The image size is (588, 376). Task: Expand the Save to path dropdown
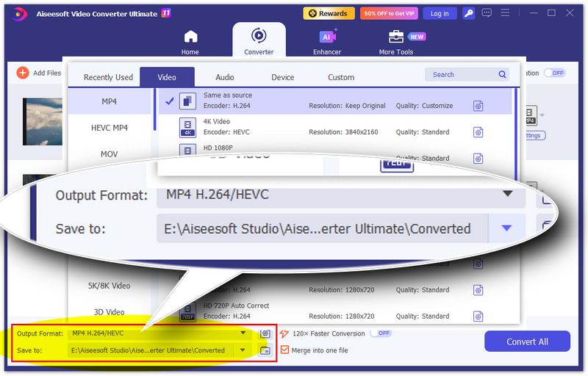243,350
